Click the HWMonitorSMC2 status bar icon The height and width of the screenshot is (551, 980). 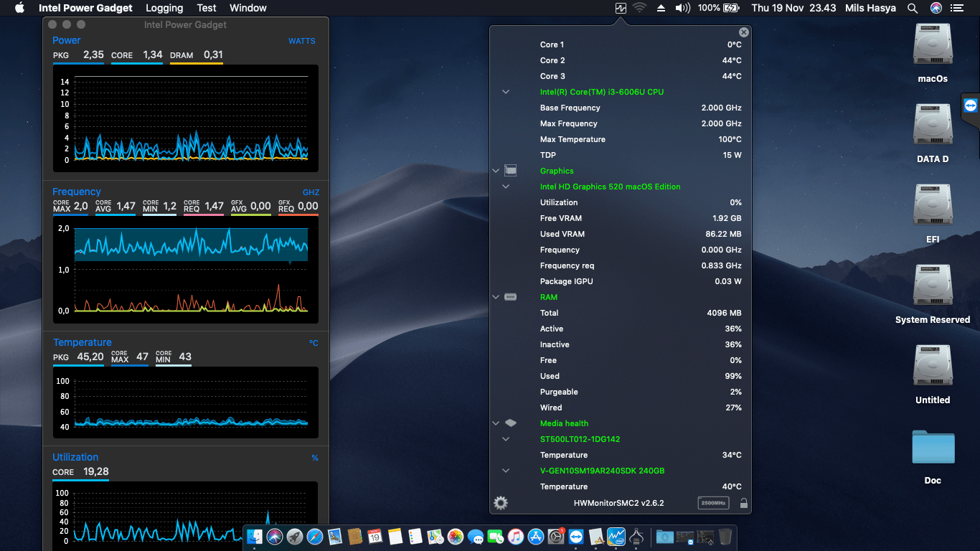tap(621, 8)
